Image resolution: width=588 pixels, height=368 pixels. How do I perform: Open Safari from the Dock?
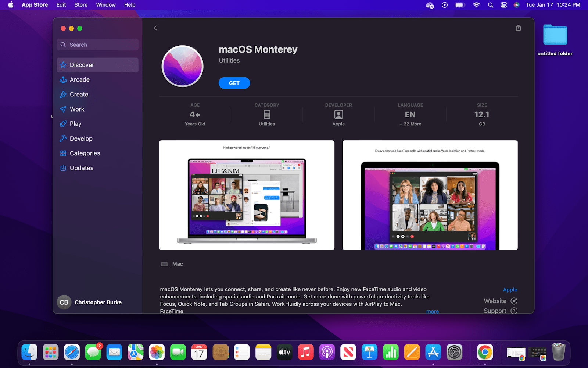pos(72,353)
